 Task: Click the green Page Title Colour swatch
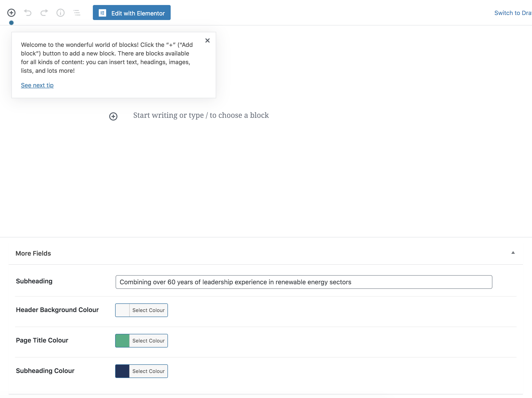point(122,341)
